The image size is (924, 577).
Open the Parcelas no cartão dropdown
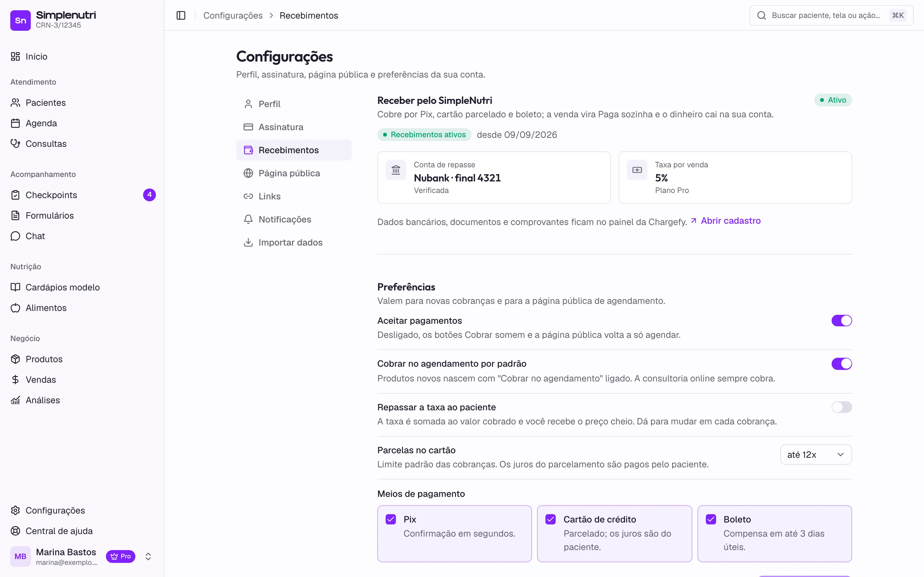pos(816,455)
